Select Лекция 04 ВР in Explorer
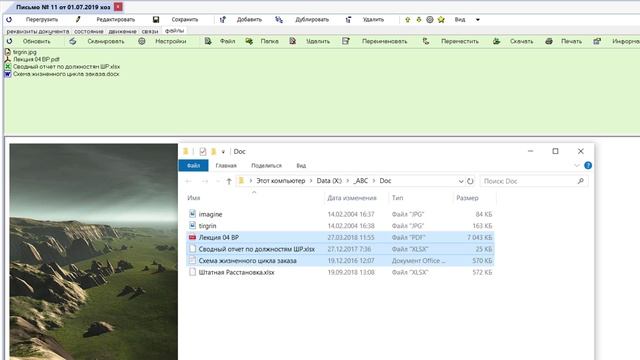The height and width of the screenshot is (360, 640). 340,237
